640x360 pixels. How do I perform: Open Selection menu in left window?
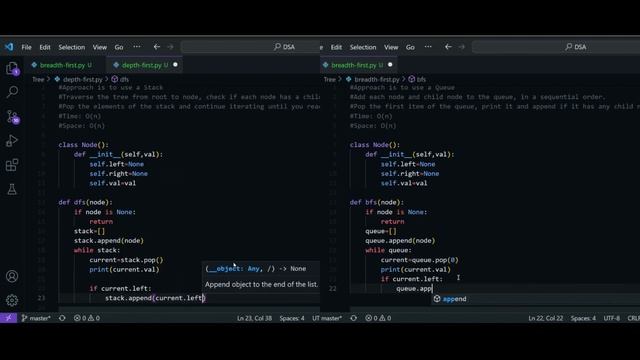pos(71,47)
